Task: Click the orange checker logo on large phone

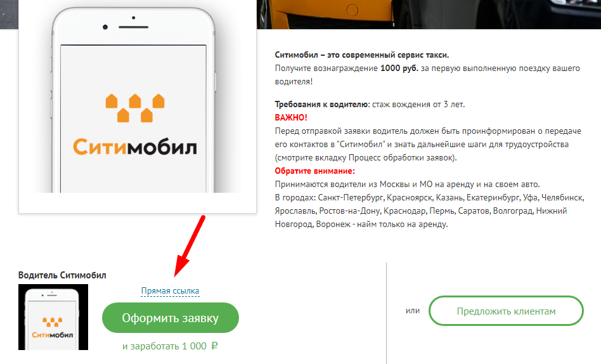Action: click(x=135, y=108)
